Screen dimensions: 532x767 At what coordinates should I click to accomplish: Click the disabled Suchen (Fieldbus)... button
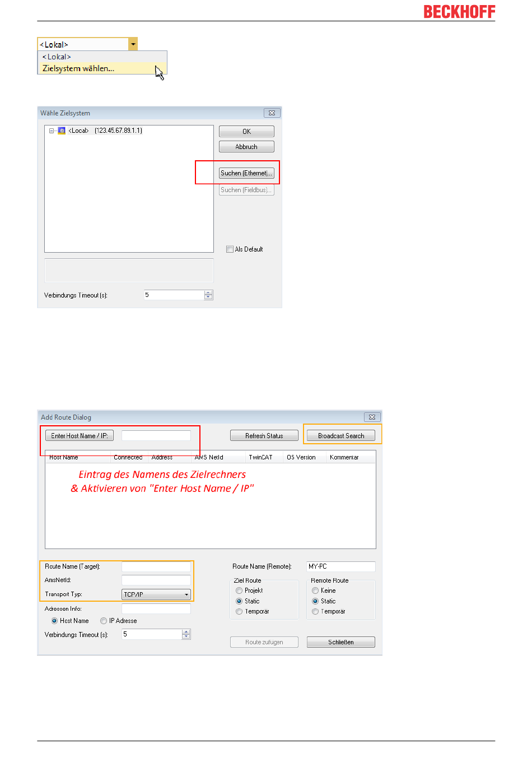coord(246,190)
